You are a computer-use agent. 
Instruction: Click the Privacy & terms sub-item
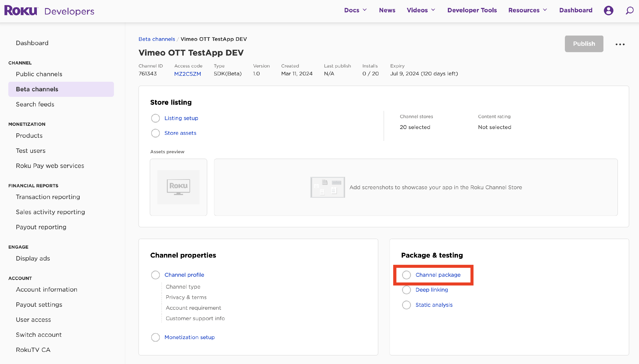click(x=186, y=297)
